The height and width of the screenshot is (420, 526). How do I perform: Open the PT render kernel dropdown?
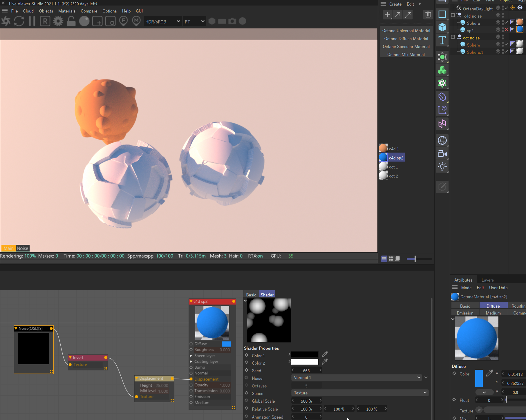click(x=194, y=21)
